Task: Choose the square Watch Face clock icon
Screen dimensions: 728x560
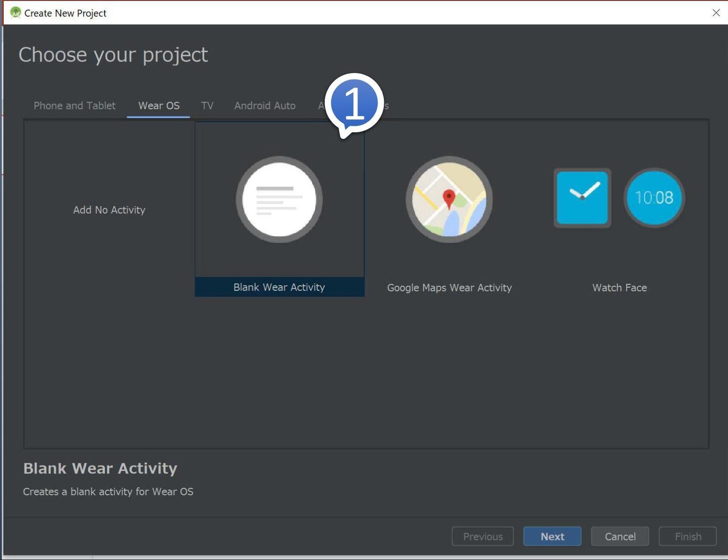Action: (x=582, y=198)
